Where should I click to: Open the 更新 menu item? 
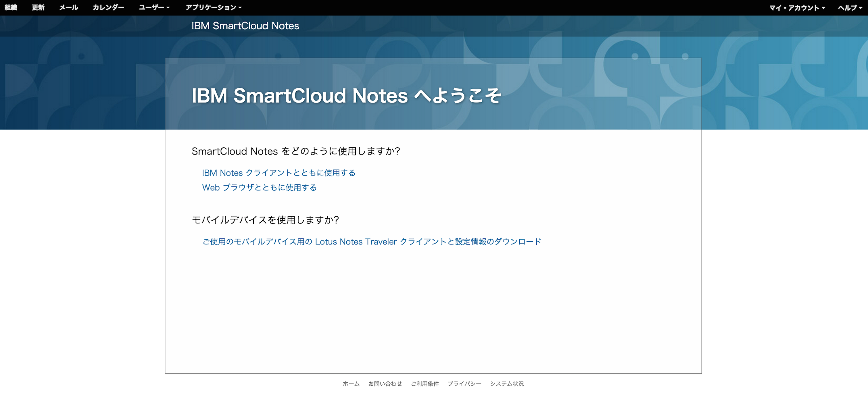38,7
